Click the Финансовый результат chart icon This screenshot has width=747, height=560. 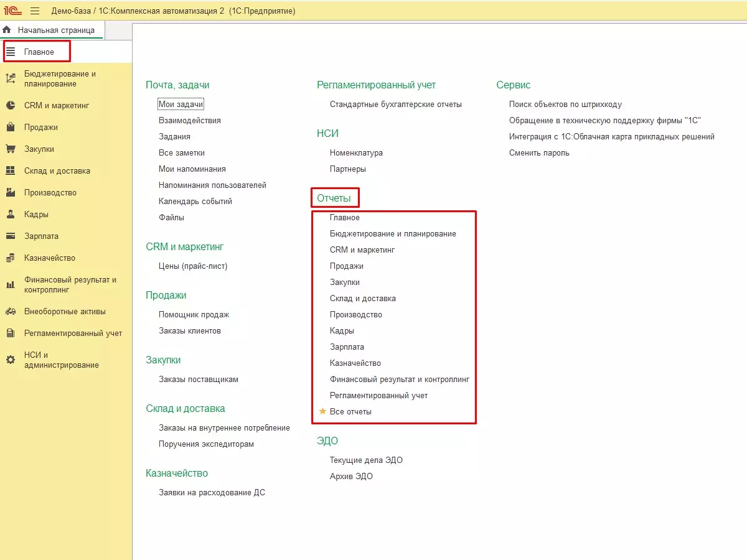(11, 284)
